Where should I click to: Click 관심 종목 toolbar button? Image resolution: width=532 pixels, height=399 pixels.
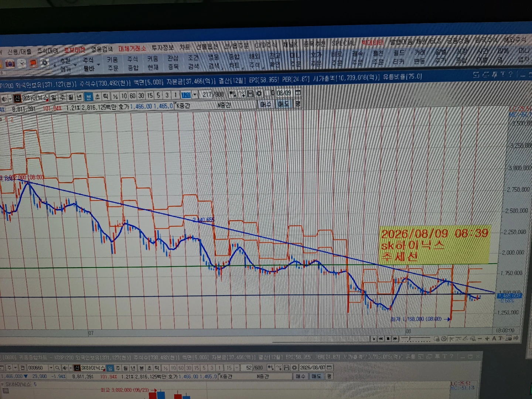coord(173,62)
